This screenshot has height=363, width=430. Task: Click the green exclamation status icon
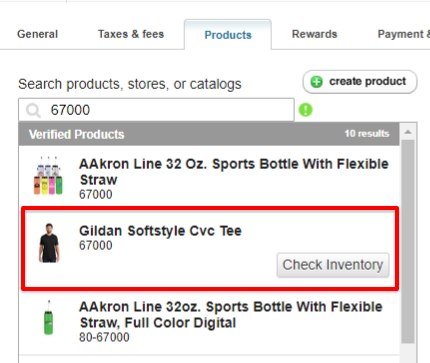click(x=305, y=110)
